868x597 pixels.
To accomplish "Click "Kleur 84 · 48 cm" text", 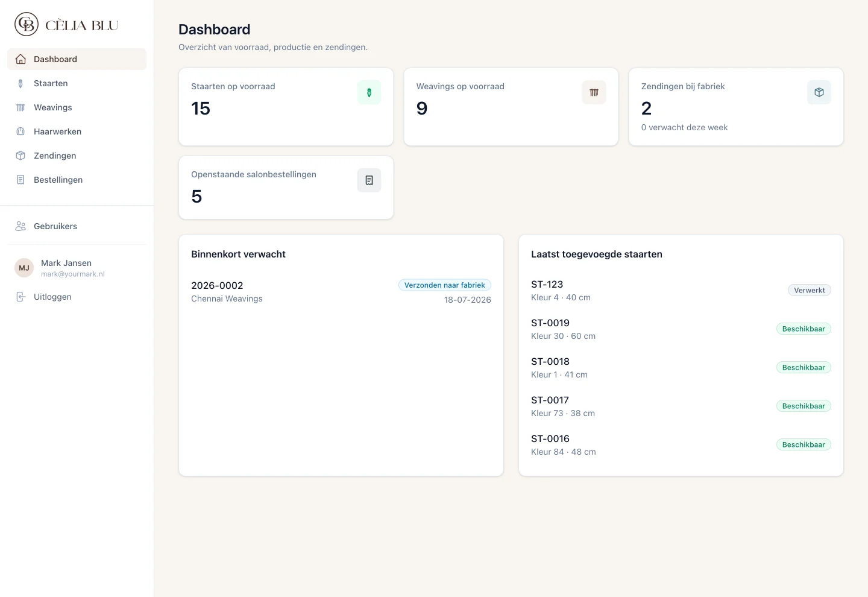I will pyautogui.click(x=564, y=452).
